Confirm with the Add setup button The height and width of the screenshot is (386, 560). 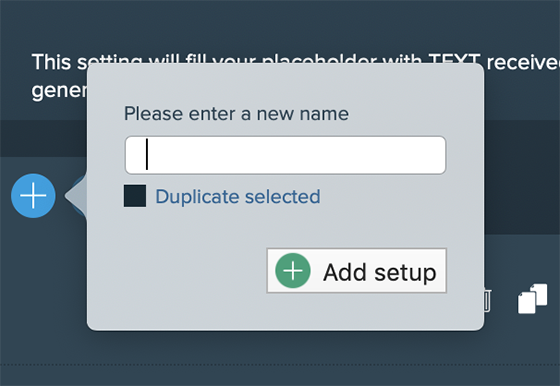pos(356,271)
